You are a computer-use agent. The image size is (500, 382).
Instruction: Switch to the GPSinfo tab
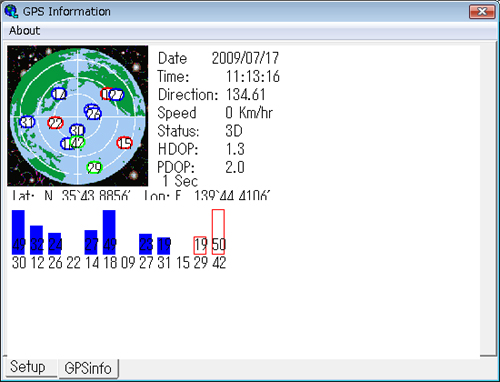pos(88,368)
